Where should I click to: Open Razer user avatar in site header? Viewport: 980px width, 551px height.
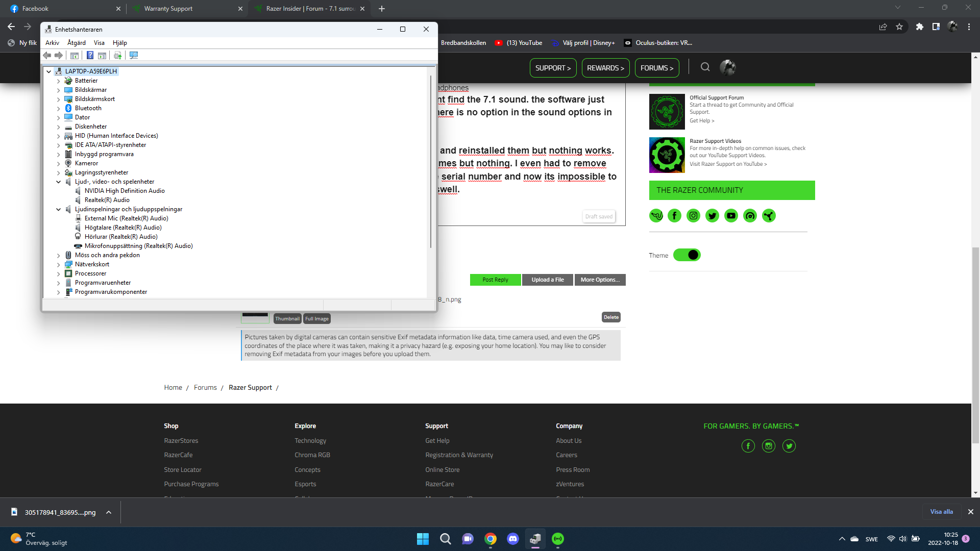point(727,67)
